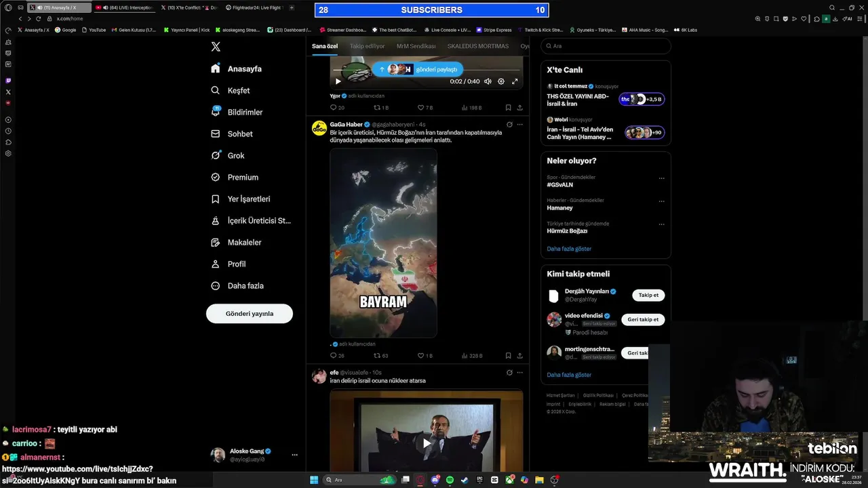868x488 pixels.
Task: Switch to the Takip ediliyor tab
Action: tap(367, 46)
